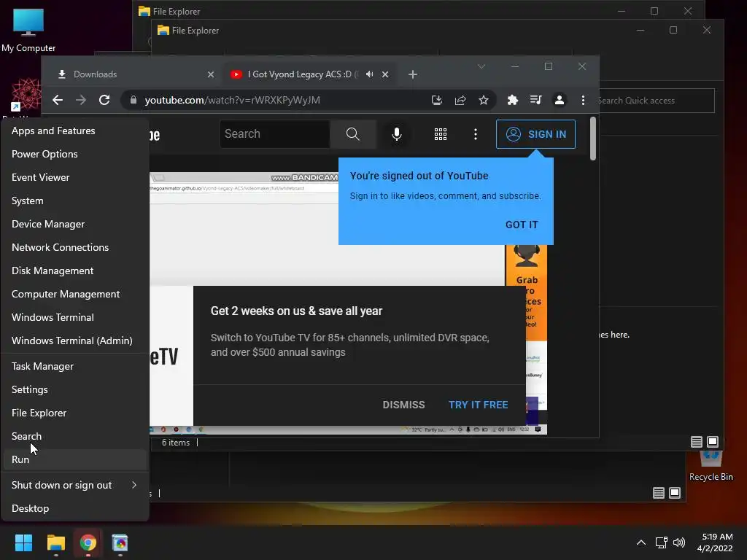Click the install app icon in address bar
747x560 pixels.
coord(436,100)
